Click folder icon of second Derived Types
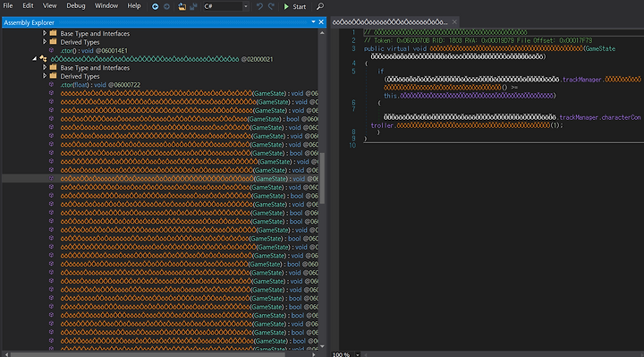 click(54, 75)
